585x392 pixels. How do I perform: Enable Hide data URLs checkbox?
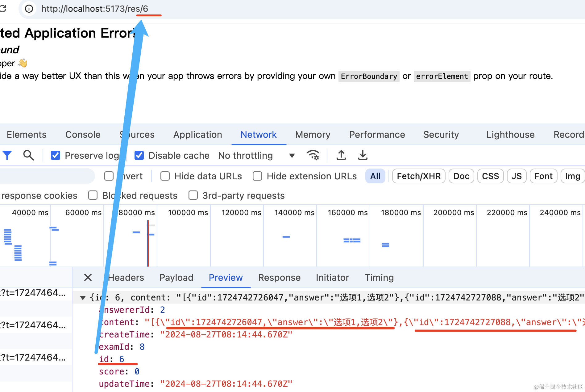[x=165, y=176]
